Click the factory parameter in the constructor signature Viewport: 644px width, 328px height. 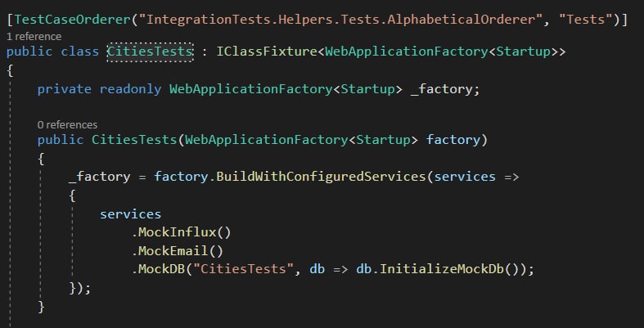pos(453,140)
